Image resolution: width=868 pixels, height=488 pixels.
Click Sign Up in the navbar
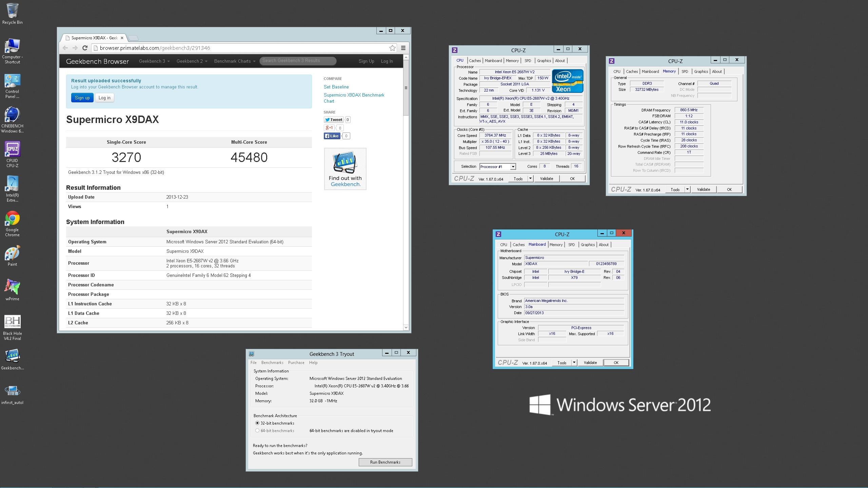[366, 61]
